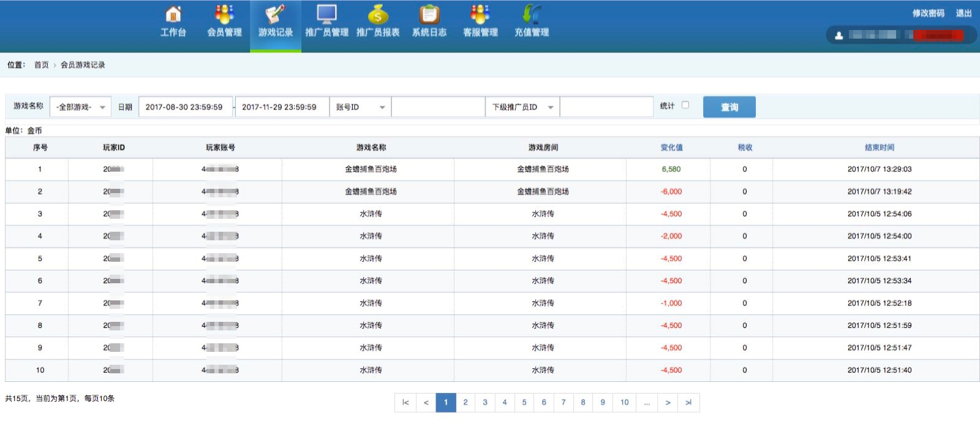980x434 pixels.
Task: Expand the 下级推广员ID dropdown
Action: (522, 107)
